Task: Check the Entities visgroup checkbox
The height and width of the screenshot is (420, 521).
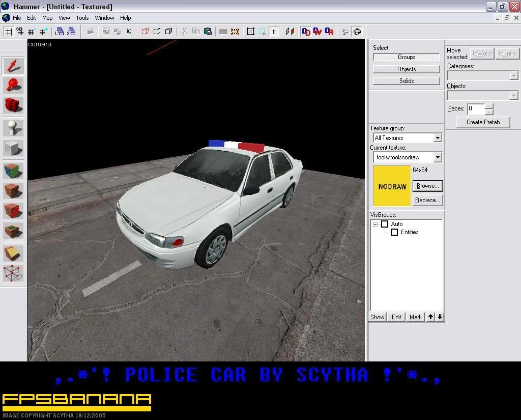Action: click(394, 232)
